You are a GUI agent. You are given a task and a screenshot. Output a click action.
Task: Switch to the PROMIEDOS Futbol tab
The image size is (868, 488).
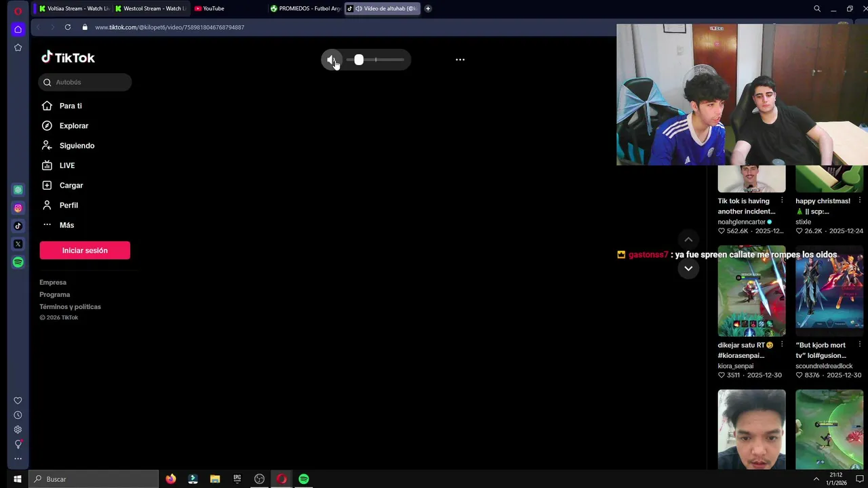click(x=304, y=9)
